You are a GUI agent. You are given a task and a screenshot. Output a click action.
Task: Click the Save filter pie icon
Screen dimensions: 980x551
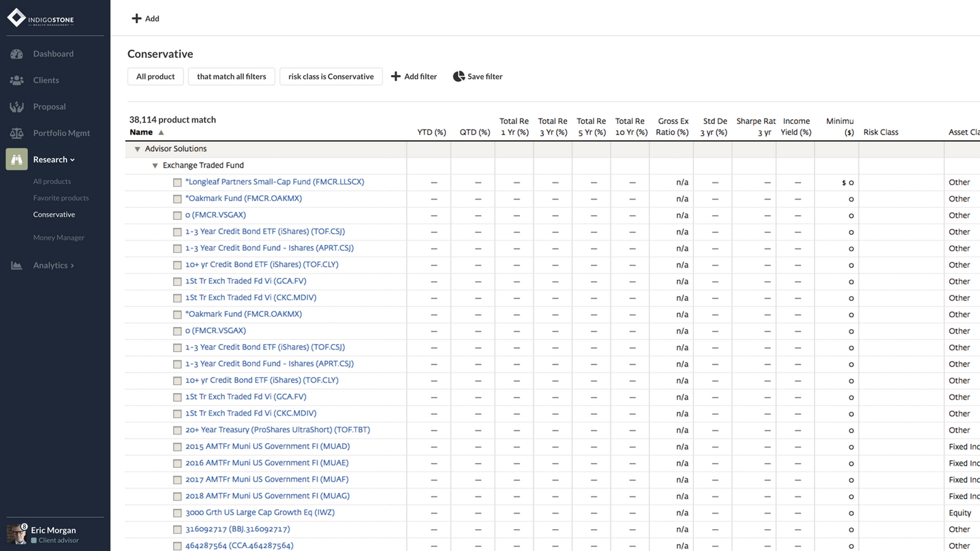(x=459, y=76)
